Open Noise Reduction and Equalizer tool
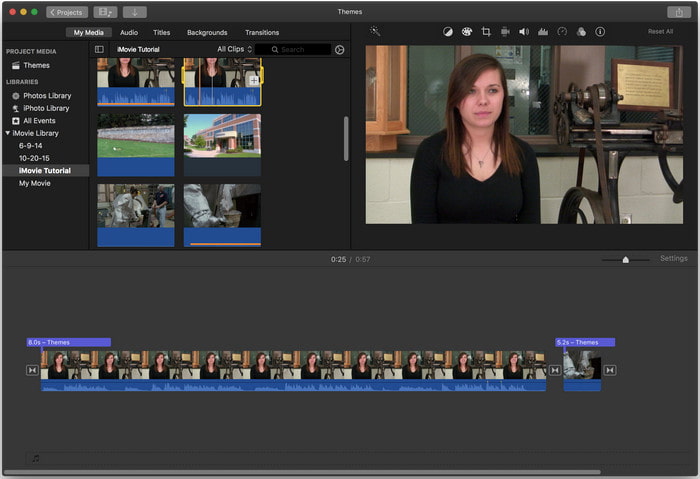700x479 pixels. tap(543, 32)
